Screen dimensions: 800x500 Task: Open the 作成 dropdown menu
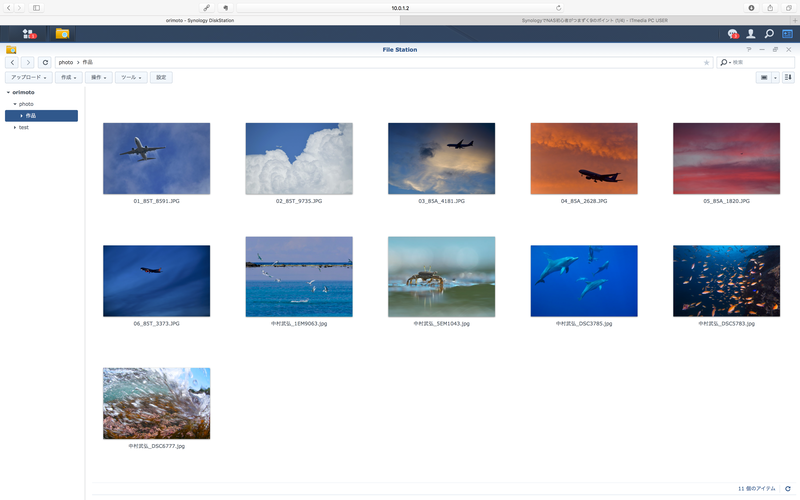coord(68,78)
